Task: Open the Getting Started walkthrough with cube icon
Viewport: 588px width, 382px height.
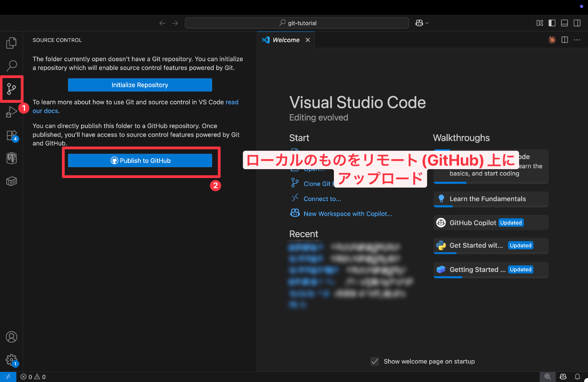Action: pos(491,269)
